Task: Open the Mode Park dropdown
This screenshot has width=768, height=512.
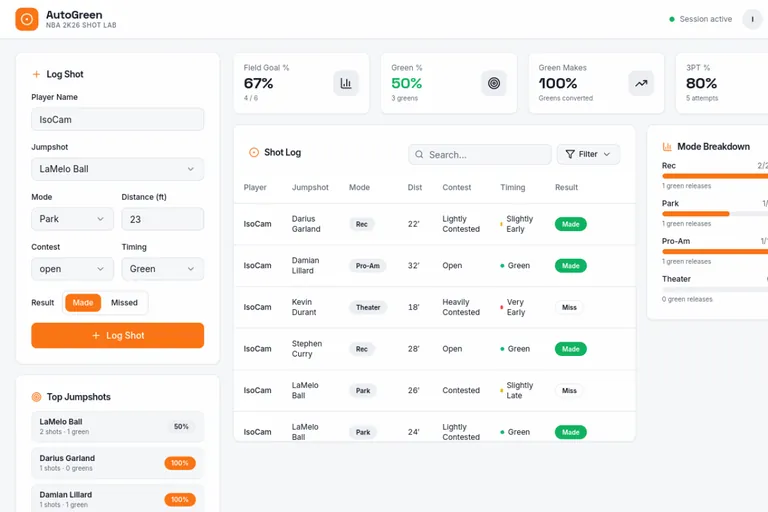Action: click(72, 219)
